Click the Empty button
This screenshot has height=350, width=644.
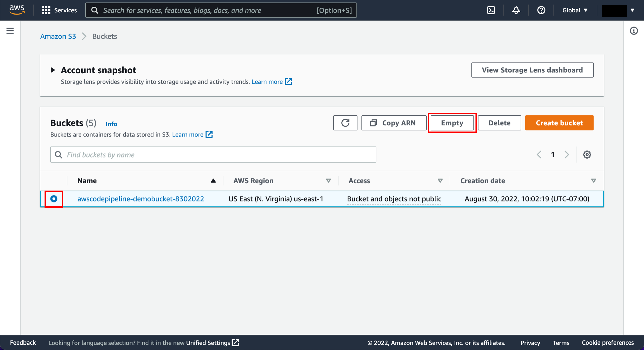(x=452, y=123)
